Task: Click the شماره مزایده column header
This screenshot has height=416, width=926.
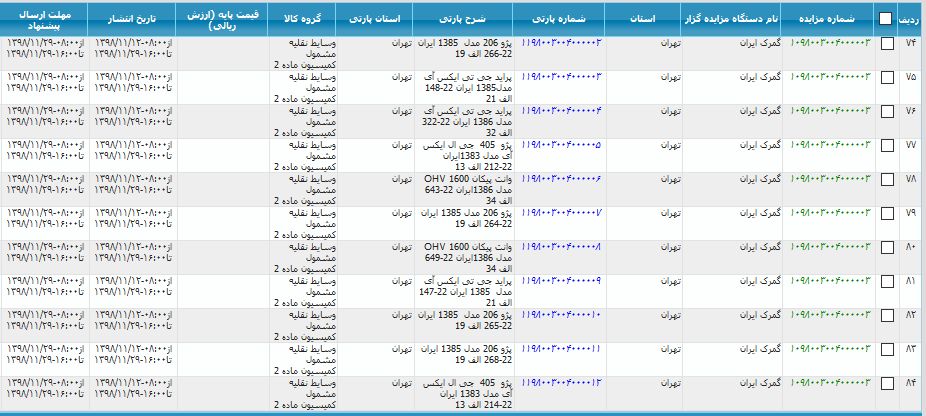Action: [x=826, y=18]
